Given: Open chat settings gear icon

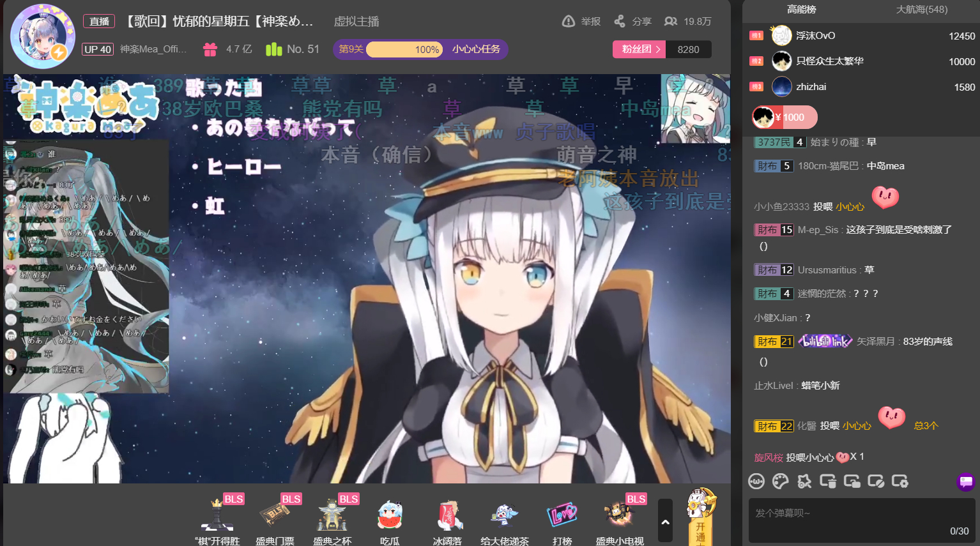Looking at the screenshot, I should (x=900, y=481).
